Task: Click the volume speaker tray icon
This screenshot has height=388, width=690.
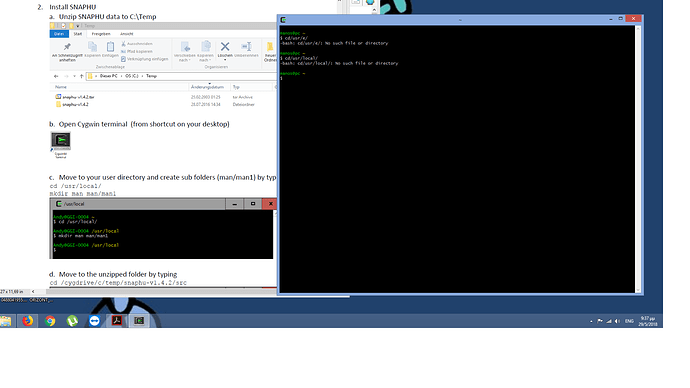Action: [617, 321]
